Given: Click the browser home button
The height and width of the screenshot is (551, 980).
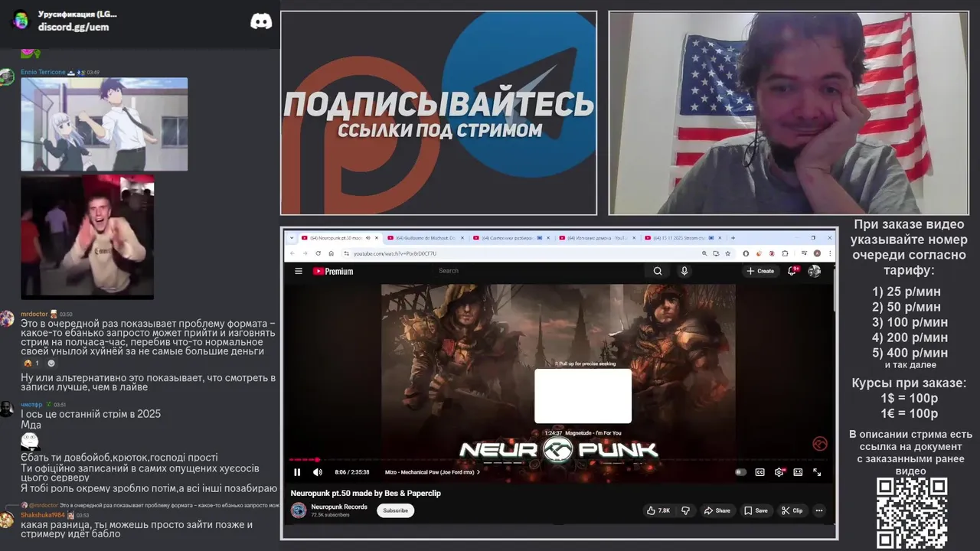Looking at the screenshot, I should [331, 253].
